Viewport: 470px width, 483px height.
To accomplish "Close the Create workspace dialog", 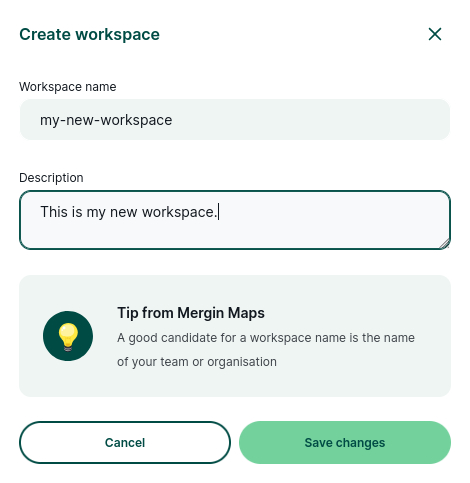I will click(435, 34).
